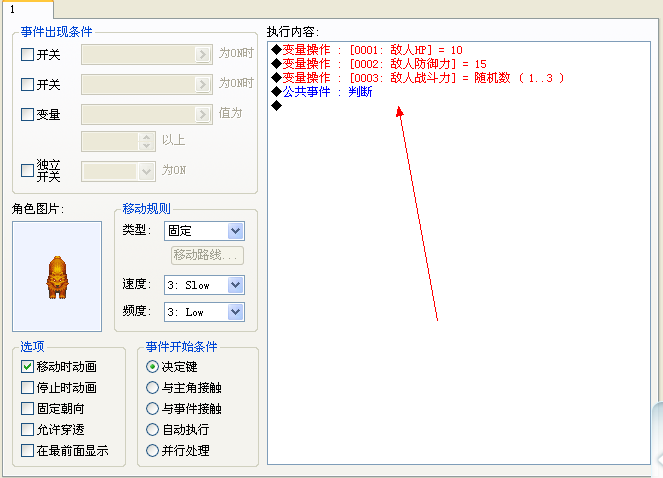Enable the second 开关 condition checkbox

[x=27, y=84]
